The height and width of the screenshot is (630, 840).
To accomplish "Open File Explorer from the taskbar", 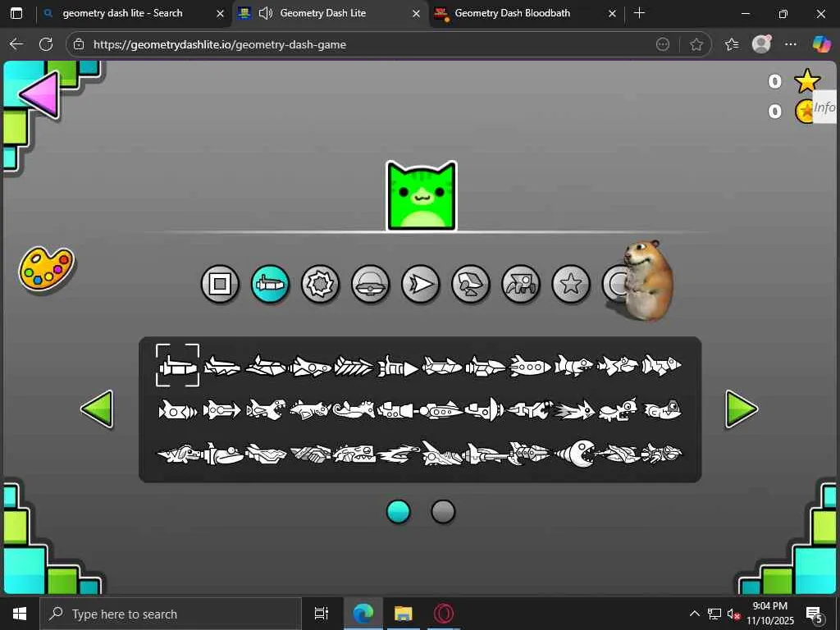I will (403, 614).
